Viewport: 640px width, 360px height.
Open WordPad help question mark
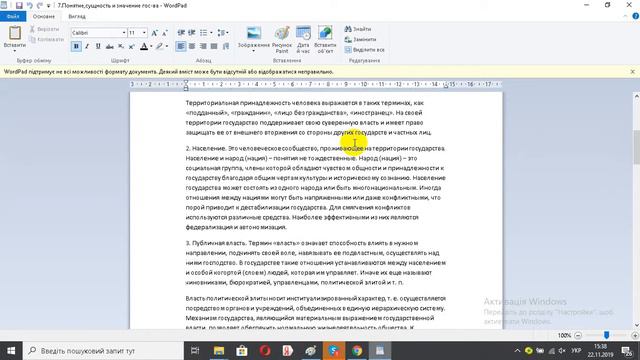(636, 16)
